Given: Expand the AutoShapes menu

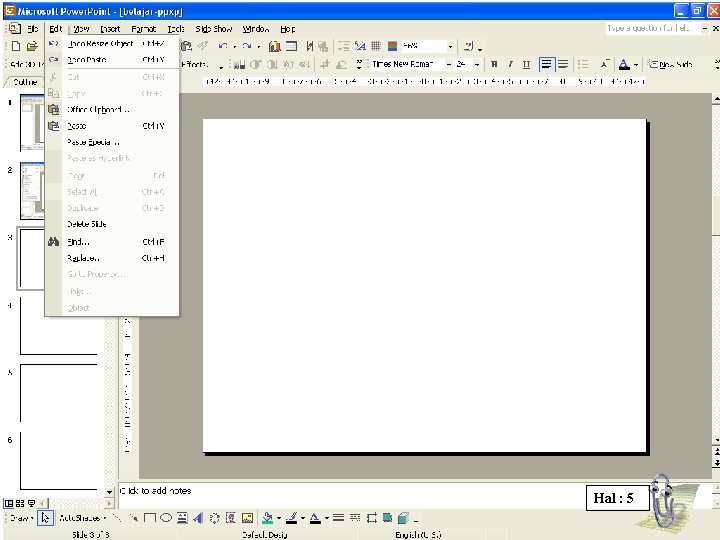Looking at the screenshot, I should (x=80, y=518).
